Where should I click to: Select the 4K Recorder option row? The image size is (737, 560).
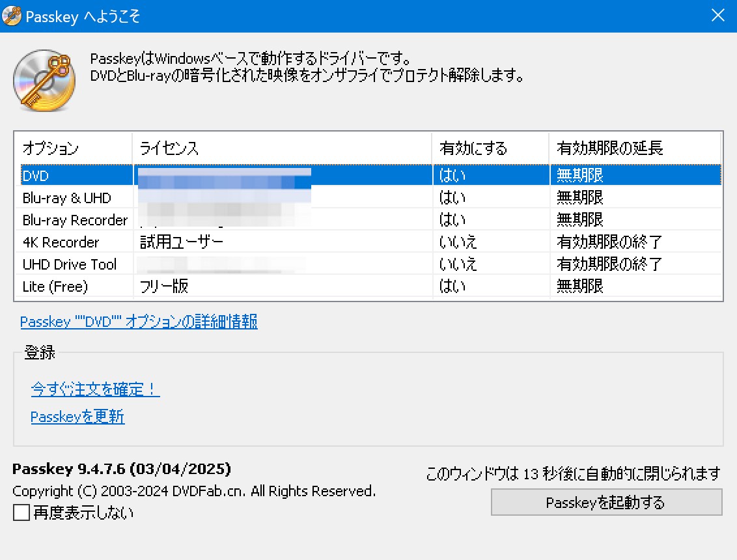371,242
